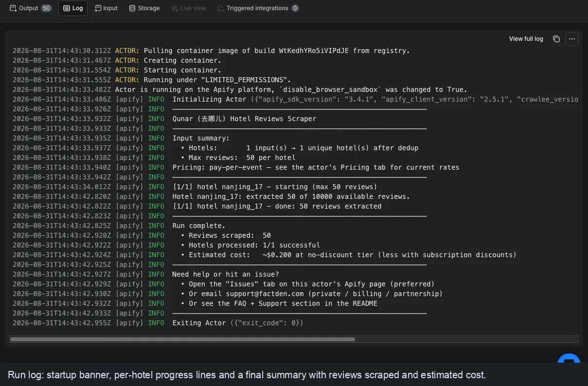The width and height of the screenshot is (588, 386).
Task: Click "Qunar (去哪儿) Hotel Reviews Scraper" line
Action: tap(164, 119)
